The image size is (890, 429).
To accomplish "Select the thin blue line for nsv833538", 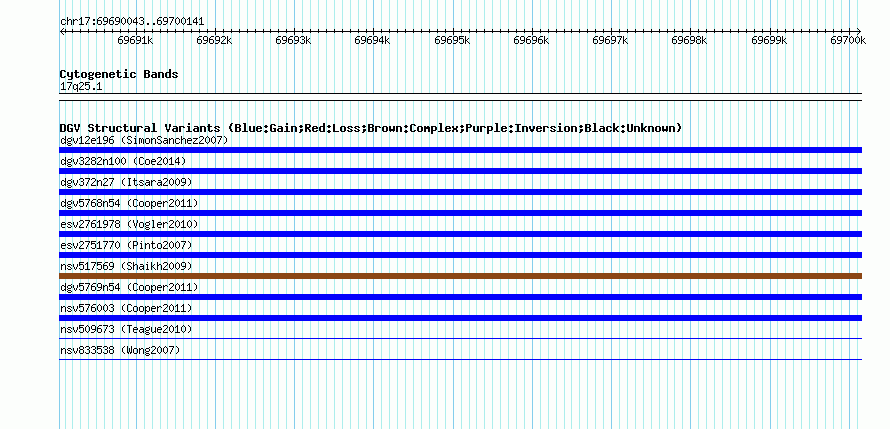I will click(460, 359).
